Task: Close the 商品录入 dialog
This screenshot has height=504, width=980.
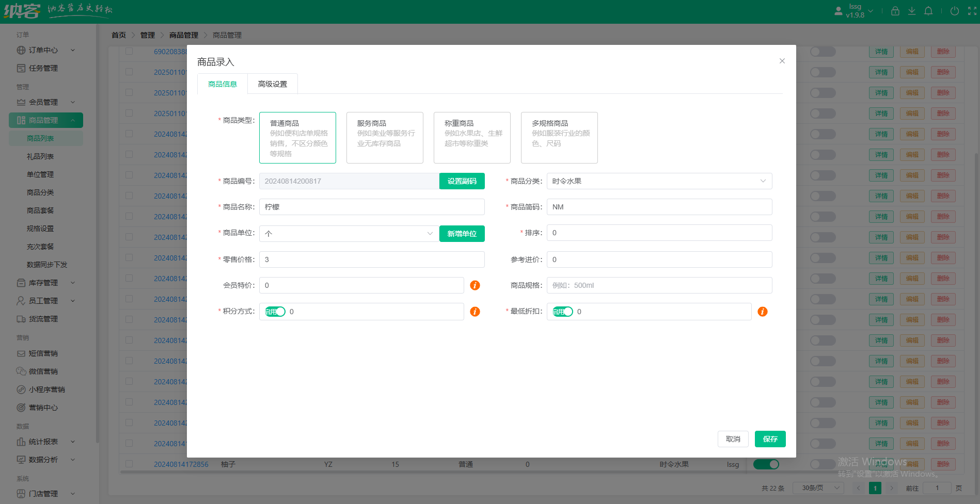Action: (x=782, y=61)
